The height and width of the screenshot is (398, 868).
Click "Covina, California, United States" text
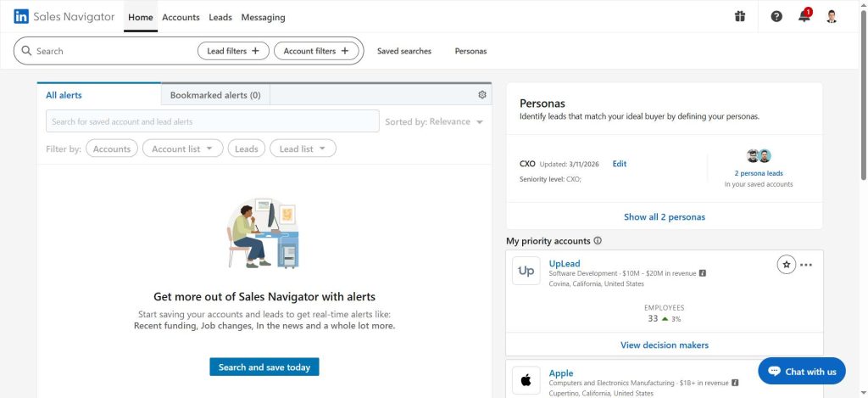[x=596, y=283]
